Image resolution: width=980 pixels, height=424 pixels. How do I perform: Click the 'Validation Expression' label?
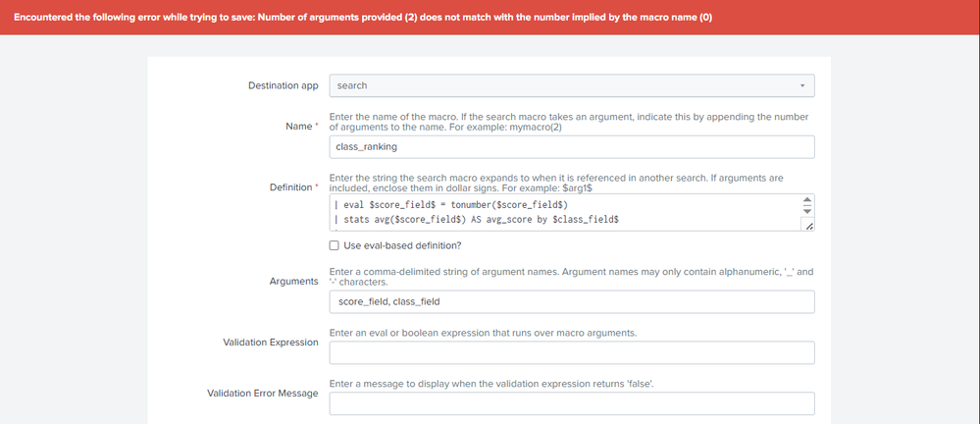coord(271,342)
